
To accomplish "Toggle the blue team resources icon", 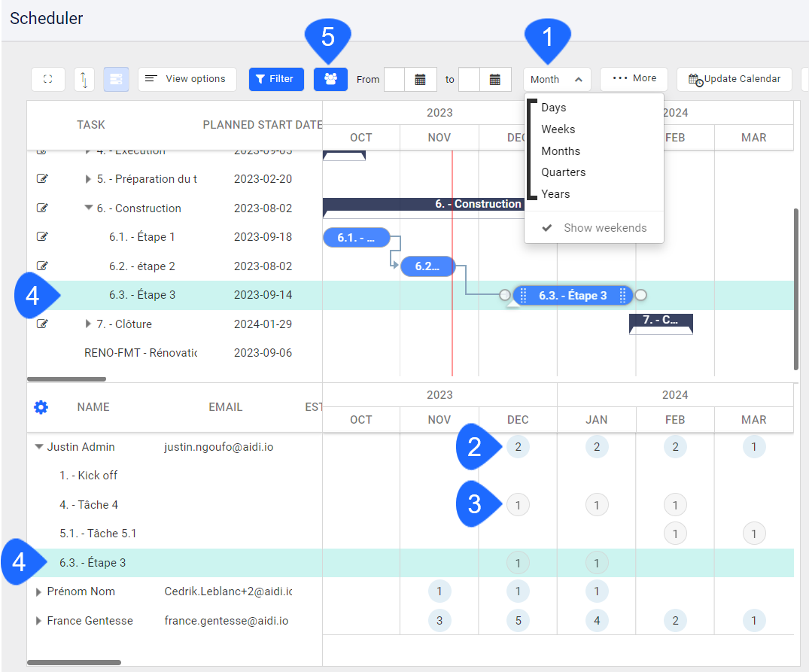I will point(330,79).
